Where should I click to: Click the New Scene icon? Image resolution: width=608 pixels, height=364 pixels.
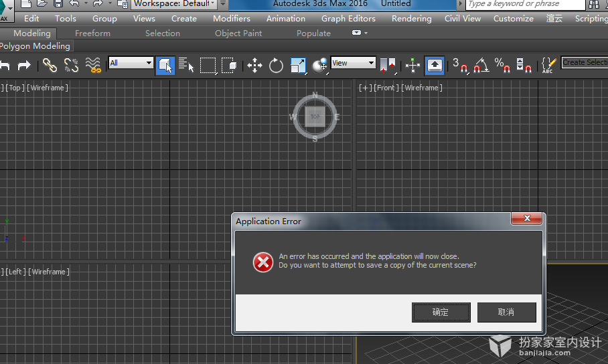click(26, 4)
